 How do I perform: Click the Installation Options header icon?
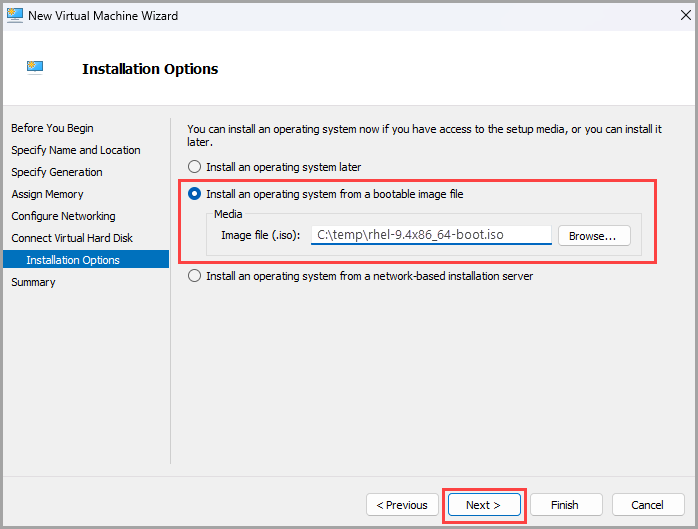tap(35, 68)
